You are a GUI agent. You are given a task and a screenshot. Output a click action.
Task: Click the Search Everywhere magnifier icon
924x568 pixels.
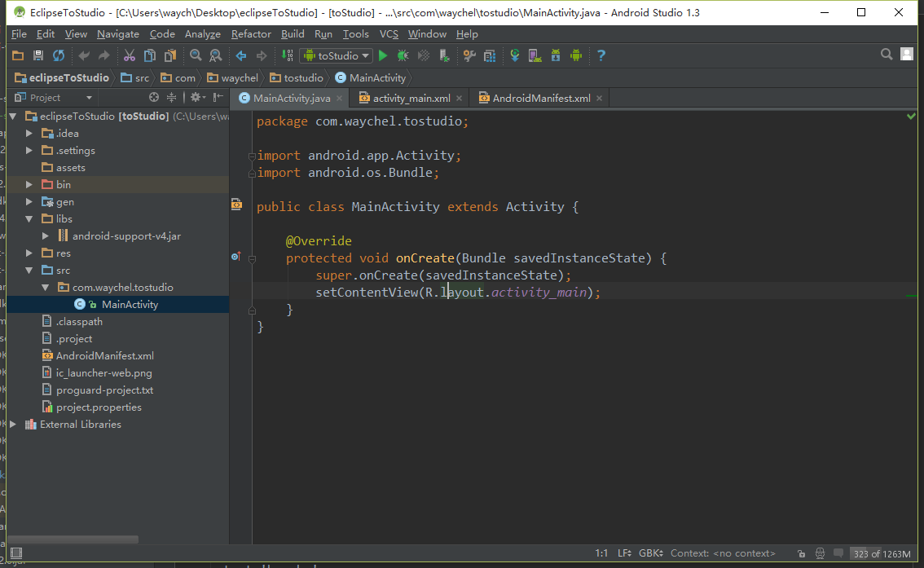tap(887, 55)
